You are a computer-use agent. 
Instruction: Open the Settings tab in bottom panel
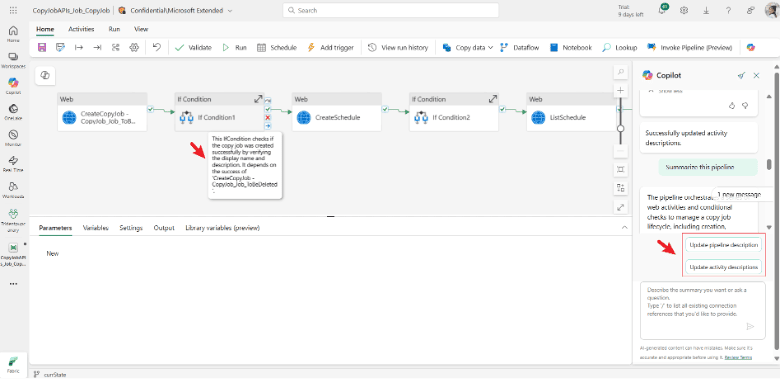131,228
